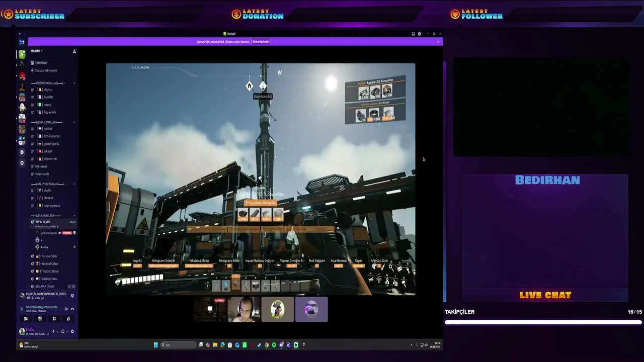Open Spotify from the taskbar

[x=274, y=345]
